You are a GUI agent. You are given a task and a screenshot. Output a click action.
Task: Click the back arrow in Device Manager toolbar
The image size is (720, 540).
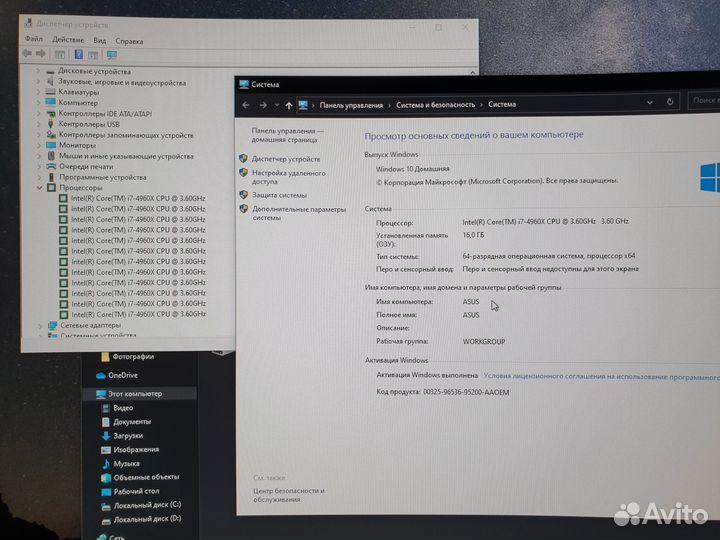(27, 54)
